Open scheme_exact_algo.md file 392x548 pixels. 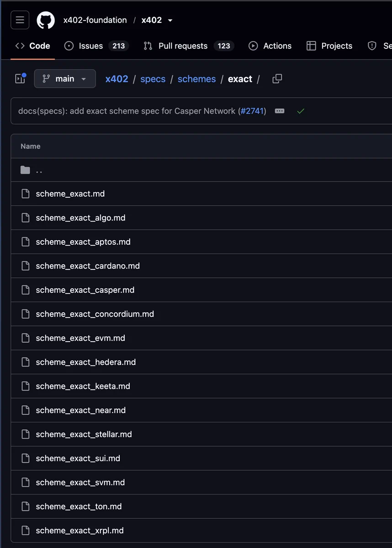point(80,218)
